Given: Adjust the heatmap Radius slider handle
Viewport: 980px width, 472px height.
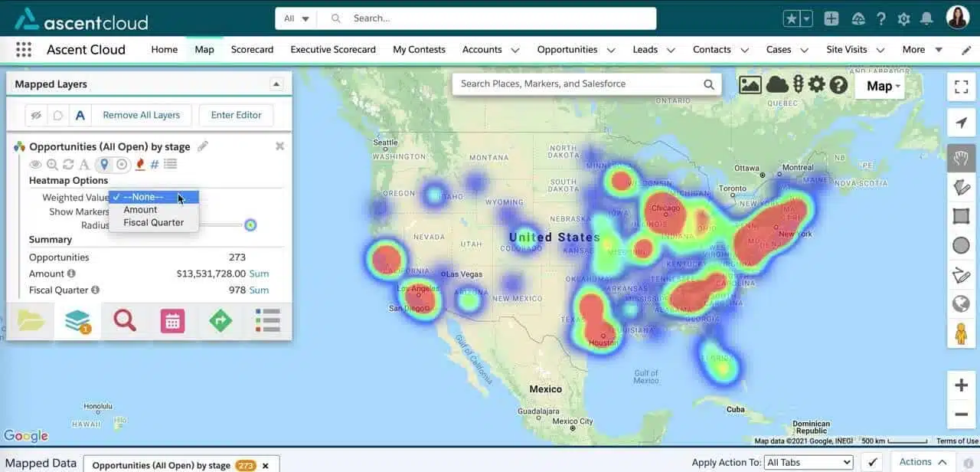Looking at the screenshot, I should [x=250, y=225].
